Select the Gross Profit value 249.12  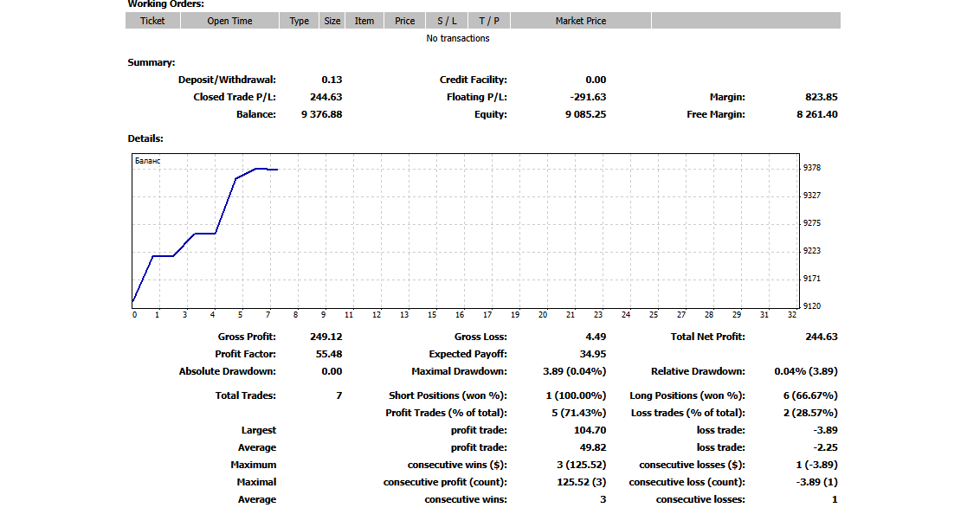(x=326, y=337)
